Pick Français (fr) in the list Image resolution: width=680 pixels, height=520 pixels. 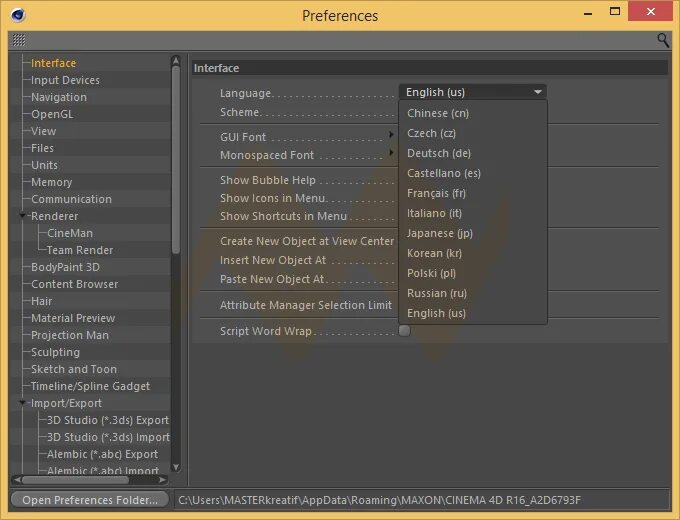pyautogui.click(x=436, y=193)
